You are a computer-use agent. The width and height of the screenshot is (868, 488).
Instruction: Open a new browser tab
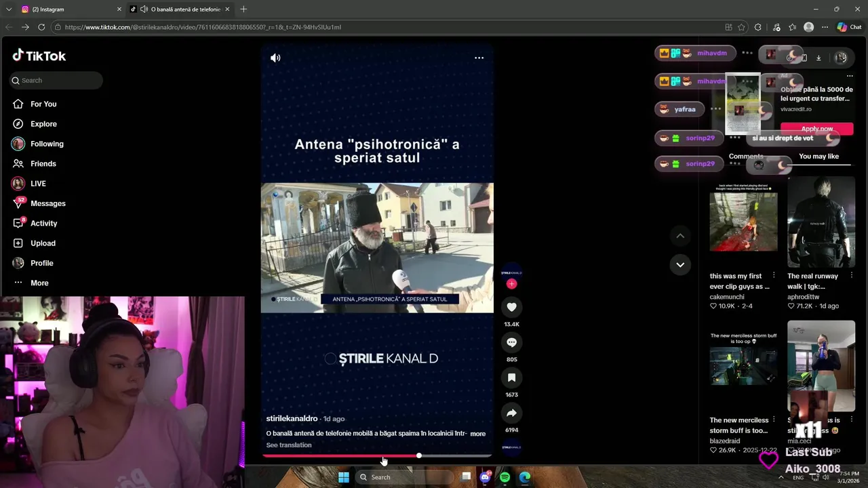point(243,9)
